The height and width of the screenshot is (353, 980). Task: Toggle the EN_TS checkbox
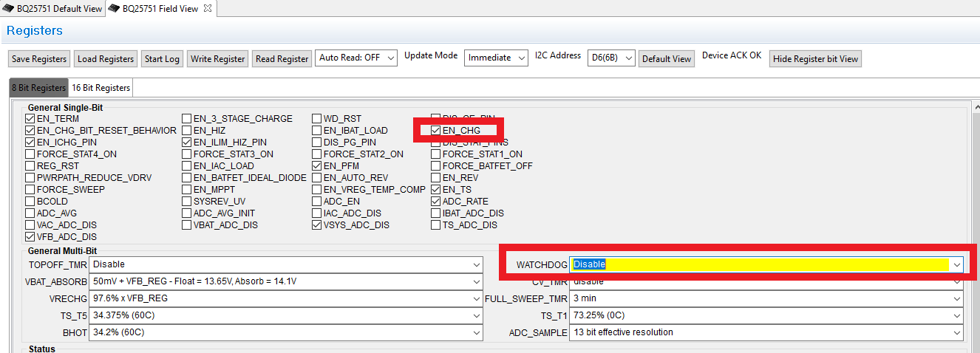(x=436, y=190)
